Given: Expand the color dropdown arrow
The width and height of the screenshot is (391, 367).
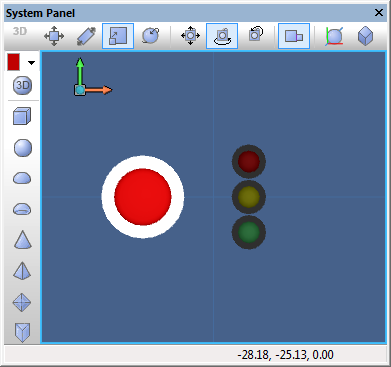Looking at the screenshot, I should point(31,62).
